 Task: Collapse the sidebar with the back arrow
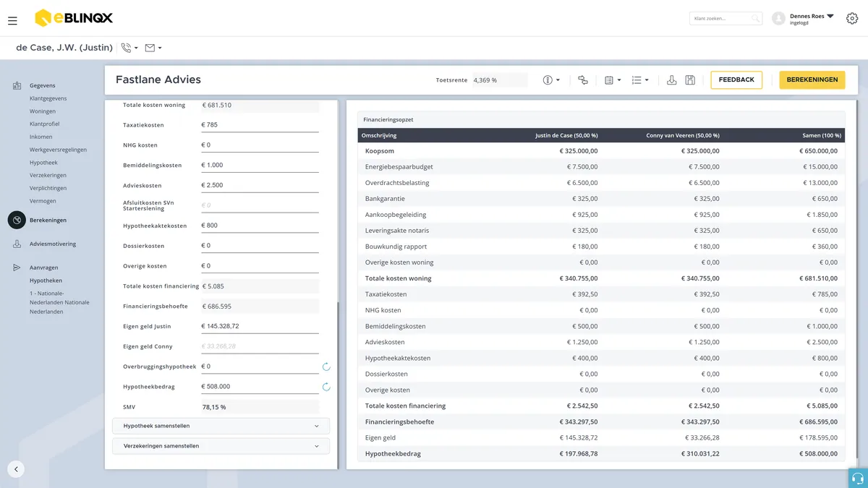pyautogui.click(x=16, y=469)
